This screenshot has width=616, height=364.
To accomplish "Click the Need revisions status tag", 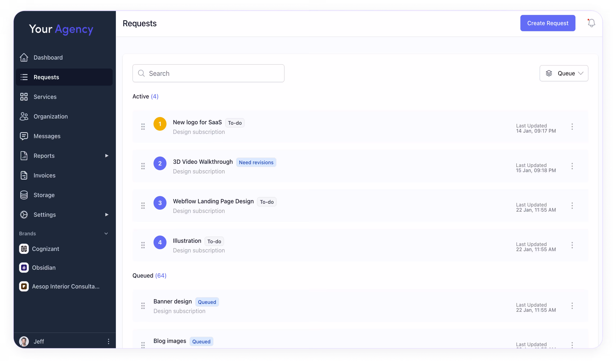I will pos(256,162).
